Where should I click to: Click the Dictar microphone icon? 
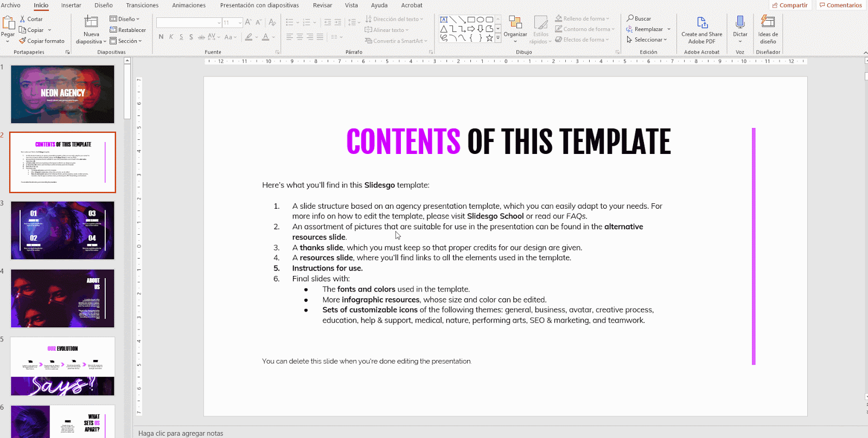[x=740, y=22]
